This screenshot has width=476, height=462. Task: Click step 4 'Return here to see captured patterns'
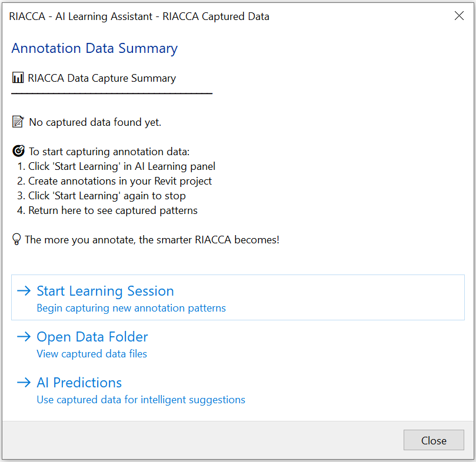(107, 210)
